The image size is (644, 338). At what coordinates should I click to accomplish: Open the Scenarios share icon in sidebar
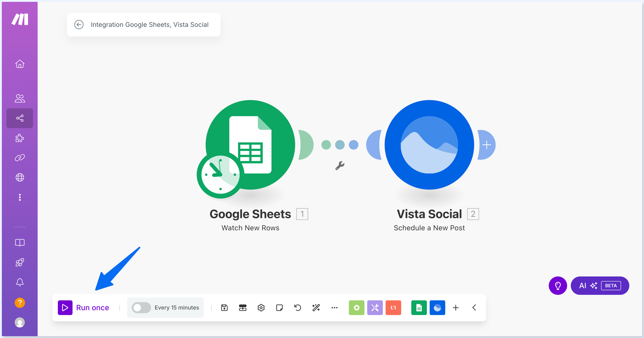click(x=20, y=118)
